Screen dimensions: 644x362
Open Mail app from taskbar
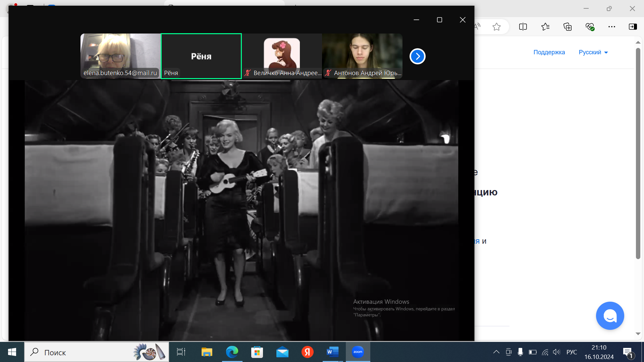coord(282,352)
